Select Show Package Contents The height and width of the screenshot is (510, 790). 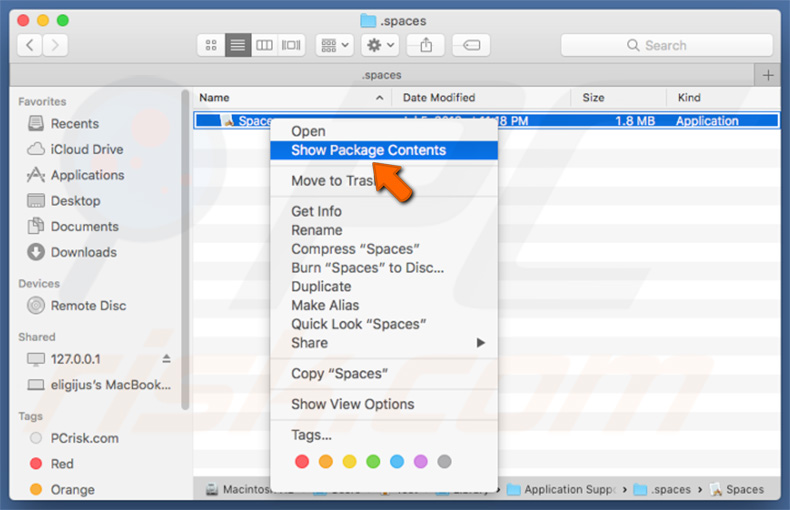pos(368,150)
